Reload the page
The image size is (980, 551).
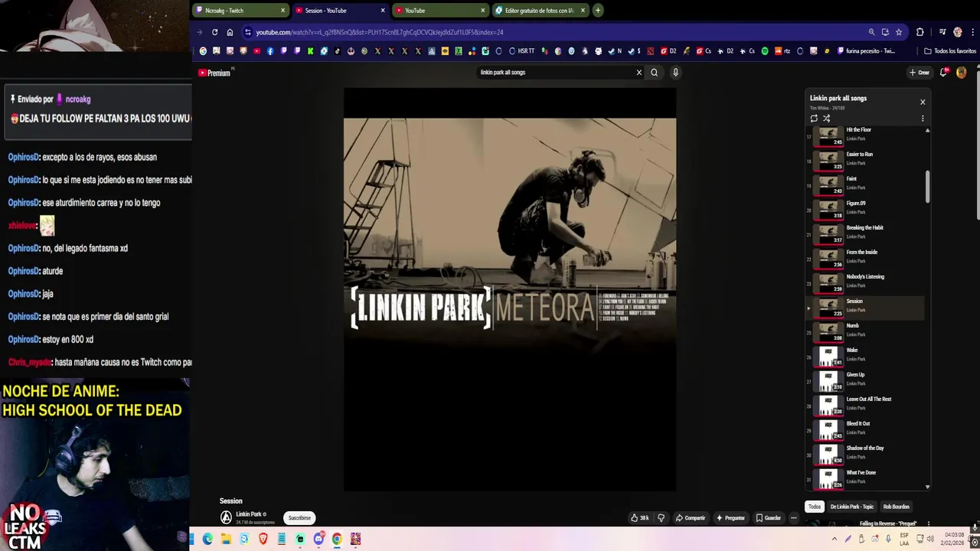point(215,32)
